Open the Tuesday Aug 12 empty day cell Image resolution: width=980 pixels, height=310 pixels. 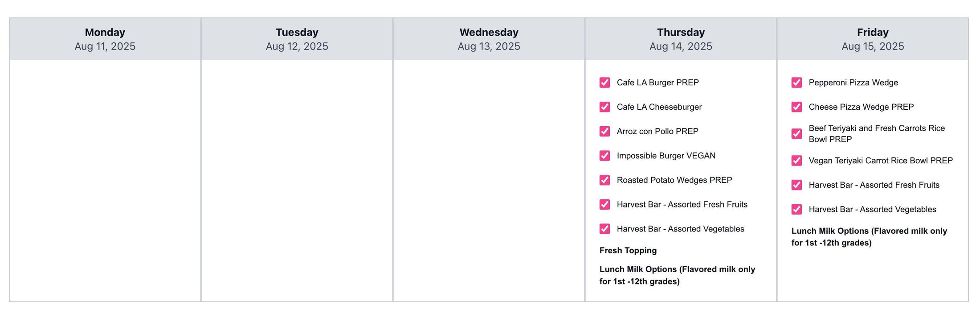(x=297, y=181)
